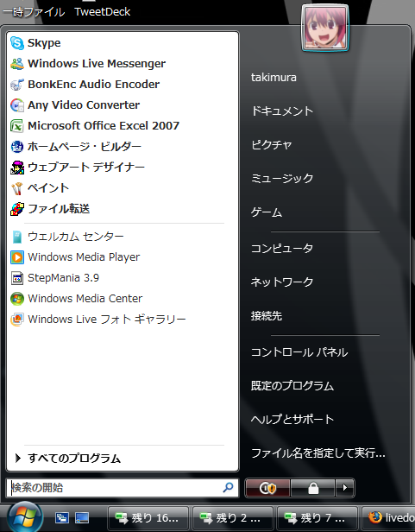Launch ペイント via its brush icon
The width and height of the screenshot is (415, 532).
click(17, 188)
